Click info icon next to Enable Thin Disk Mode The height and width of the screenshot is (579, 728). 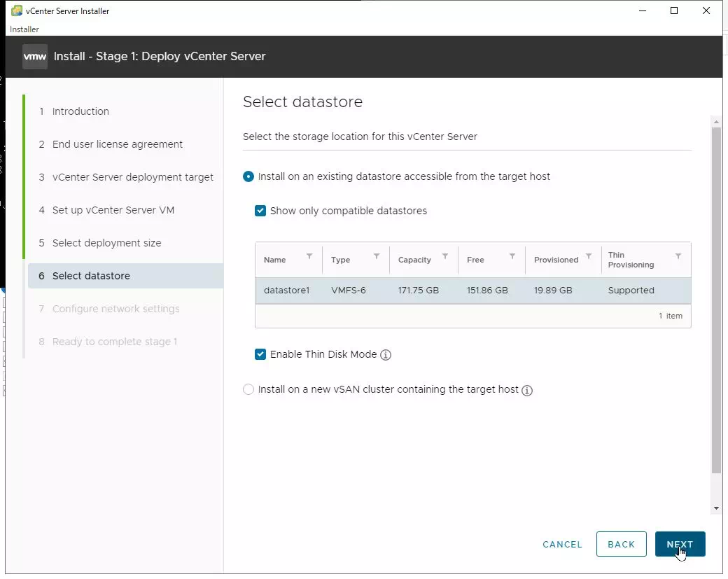pos(386,355)
